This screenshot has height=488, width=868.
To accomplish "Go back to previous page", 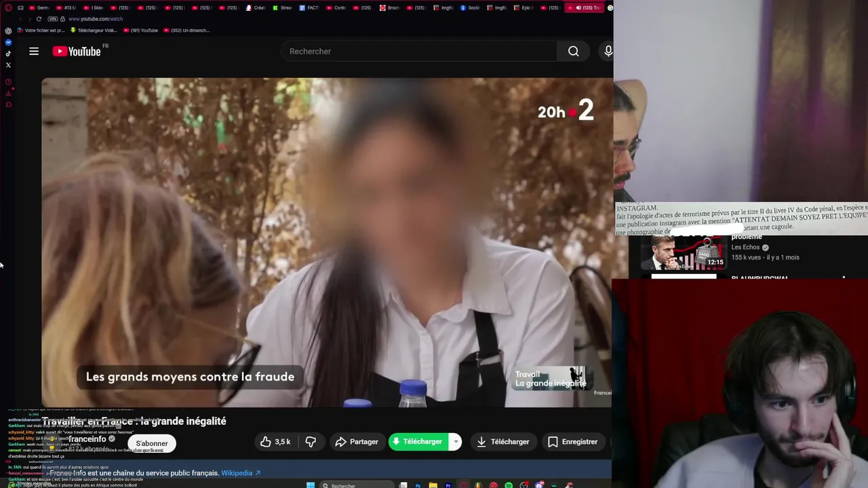I will tap(20, 19).
